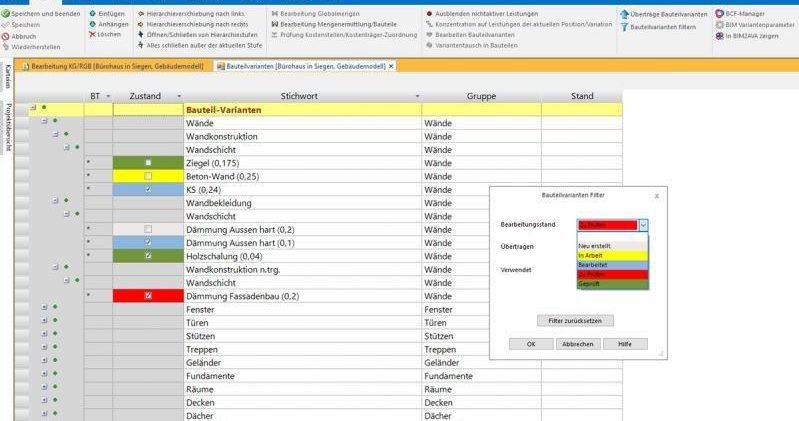
Task: Expand the Fenster tree row
Action: 43,308
